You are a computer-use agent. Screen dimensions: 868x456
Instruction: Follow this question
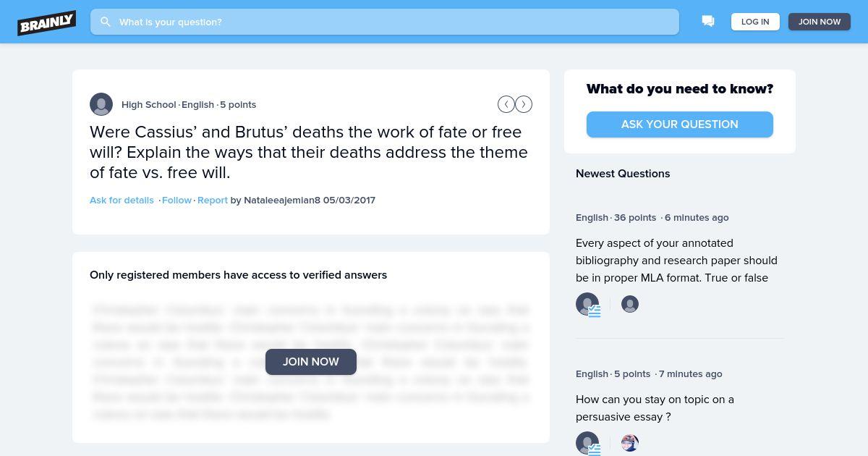pyautogui.click(x=176, y=200)
